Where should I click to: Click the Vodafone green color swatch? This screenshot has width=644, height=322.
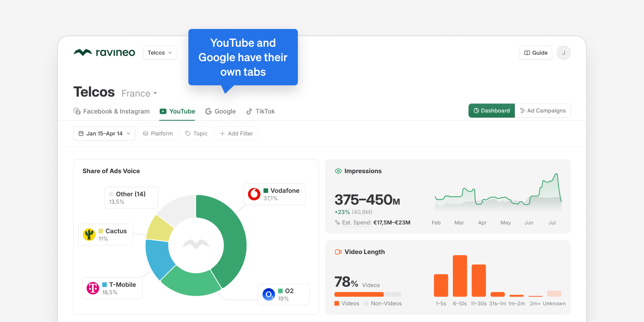point(266,191)
